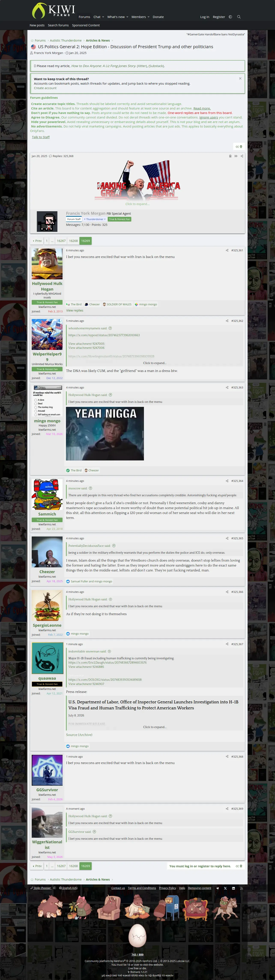Expand the first post under the MAGA banner
Viewport: 275px width, 980px height.
click(x=137, y=204)
